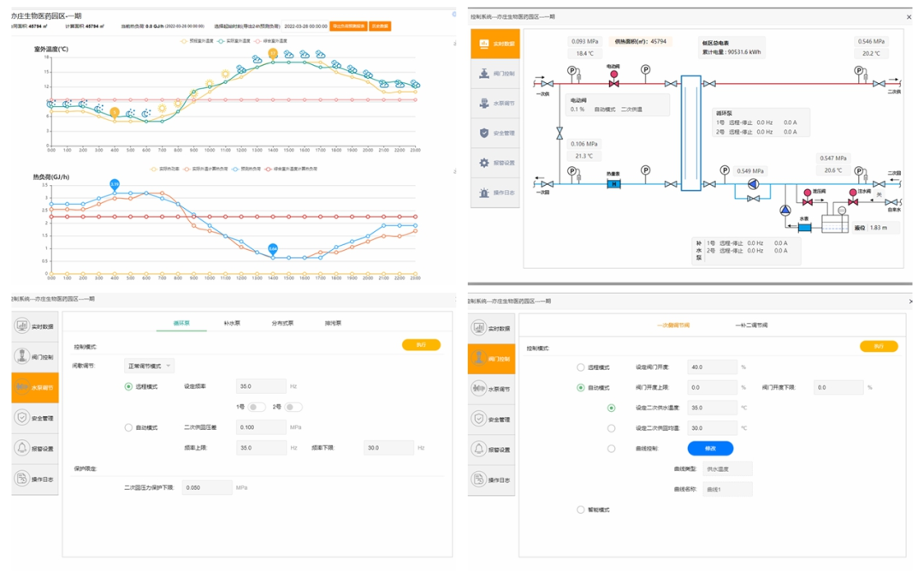Click the circulation pump symbol on the return line
The image size is (924, 578).
(753, 184)
